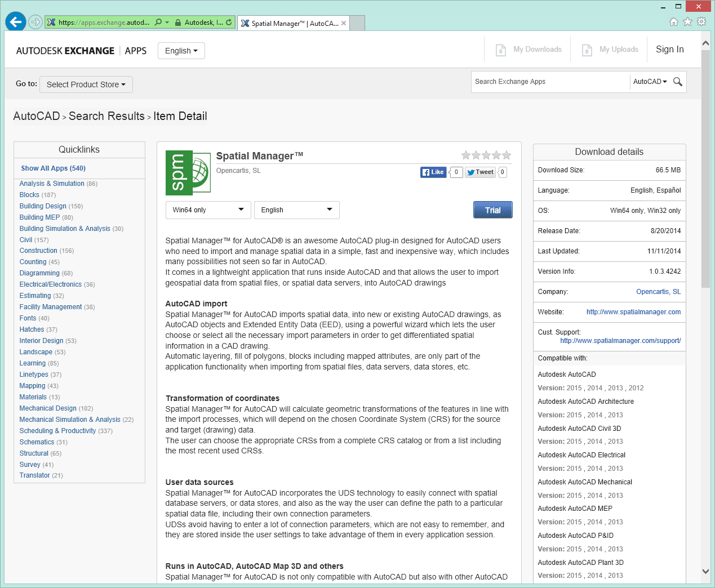Open the Building MEP category
This screenshot has width=715, height=588.
pos(39,217)
